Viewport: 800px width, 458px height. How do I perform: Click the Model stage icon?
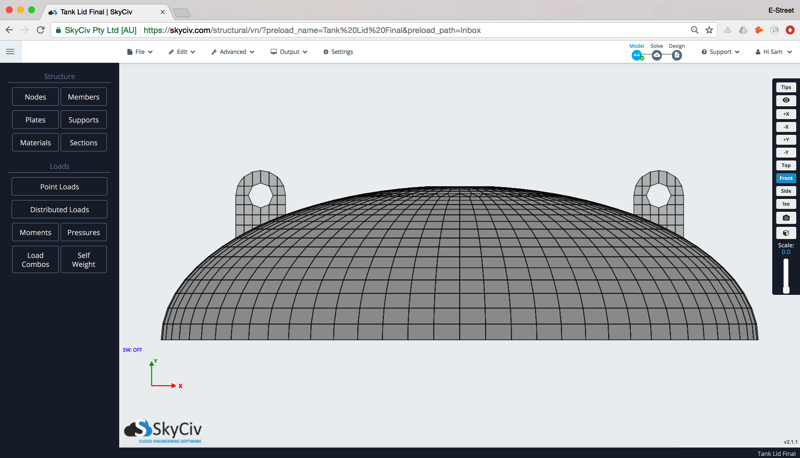coord(637,55)
